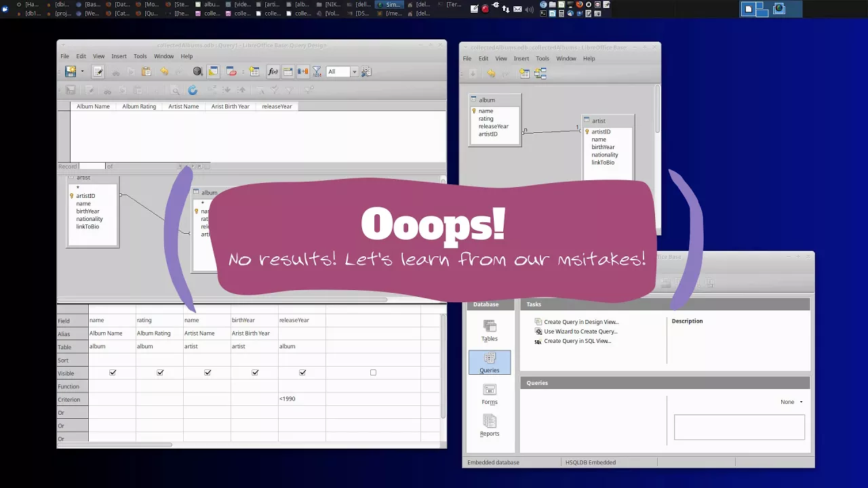Uncheck Visible for Album Name column
The image size is (868, 488).
click(x=113, y=373)
